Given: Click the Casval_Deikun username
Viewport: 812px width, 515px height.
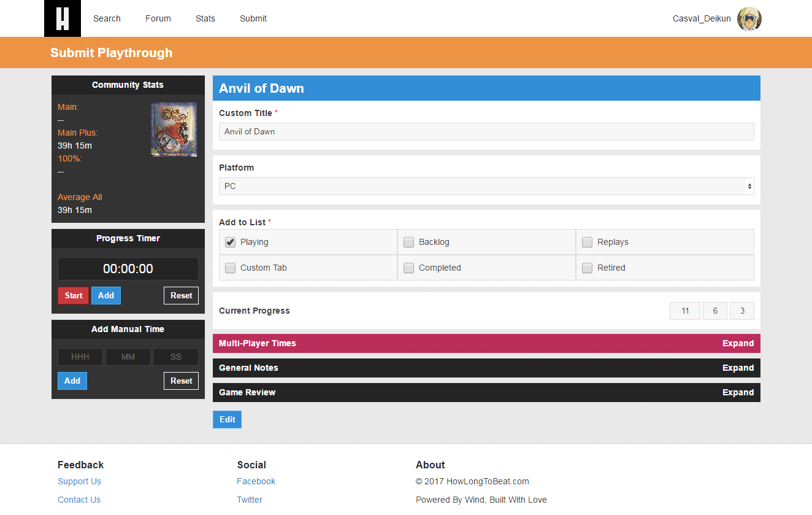Looking at the screenshot, I should [x=702, y=18].
